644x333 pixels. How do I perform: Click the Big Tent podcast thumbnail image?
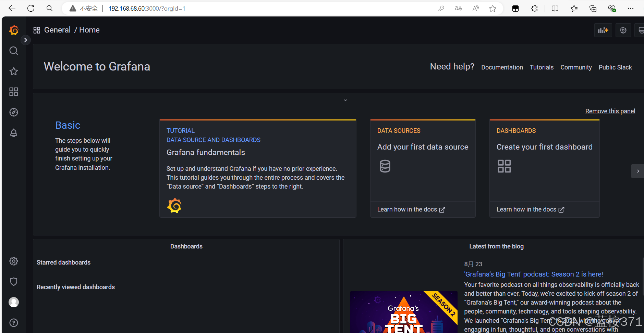click(x=404, y=312)
